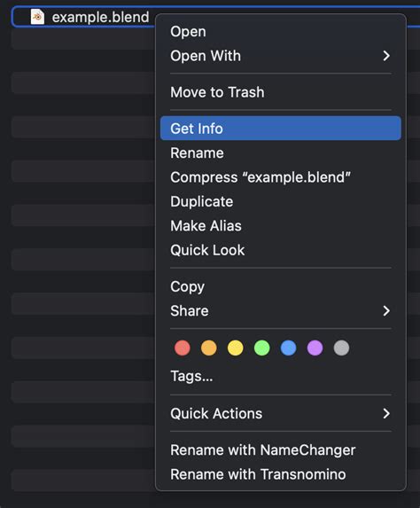Choose Rename with NameChanger
This screenshot has height=508, width=420.
coord(263,450)
